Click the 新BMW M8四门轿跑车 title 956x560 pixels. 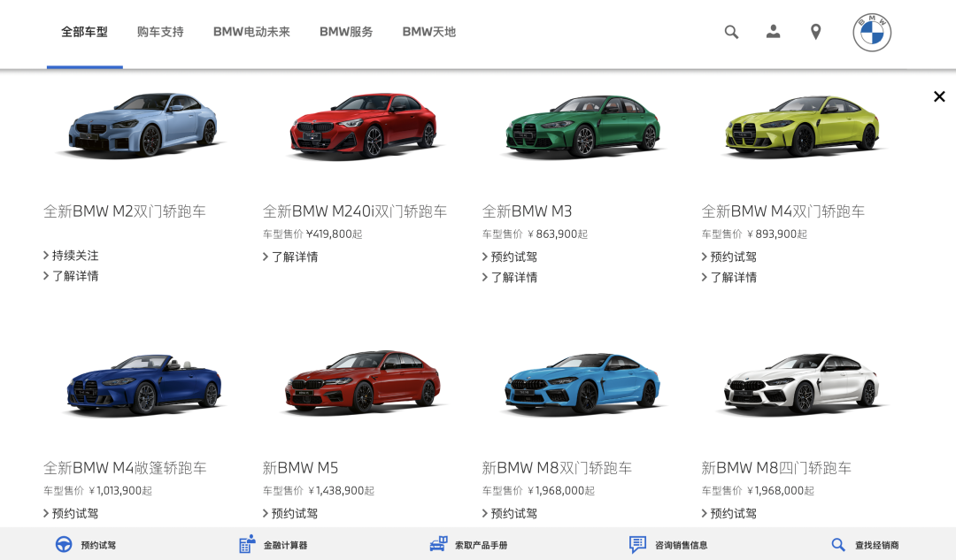click(776, 468)
